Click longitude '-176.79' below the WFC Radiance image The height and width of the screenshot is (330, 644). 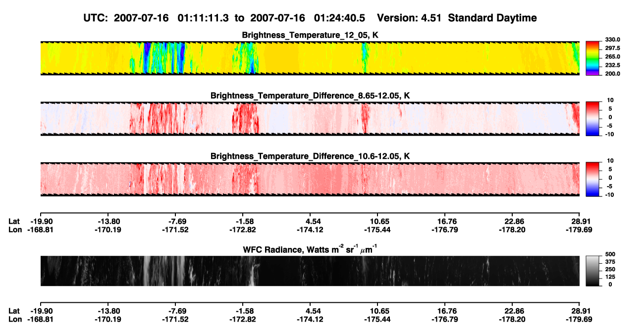tap(445, 319)
